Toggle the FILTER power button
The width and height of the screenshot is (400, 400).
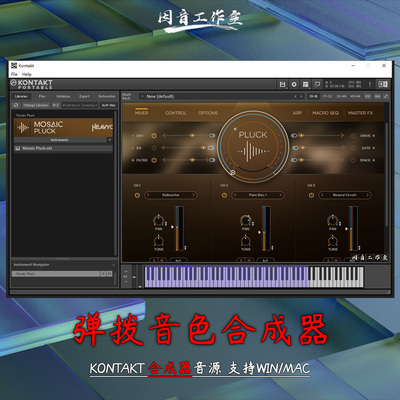pos(154,160)
